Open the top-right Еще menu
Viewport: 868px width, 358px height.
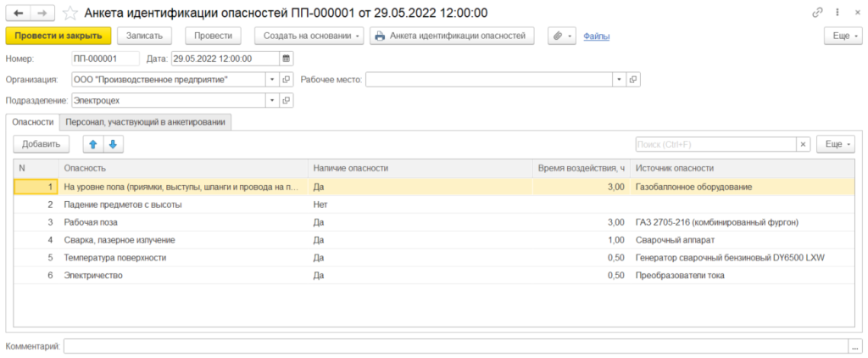point(842,36)
